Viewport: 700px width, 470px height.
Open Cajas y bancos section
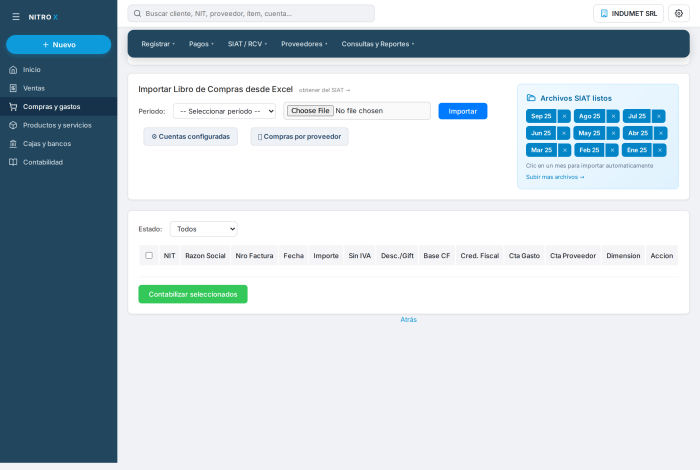click(x=58, y=144)
